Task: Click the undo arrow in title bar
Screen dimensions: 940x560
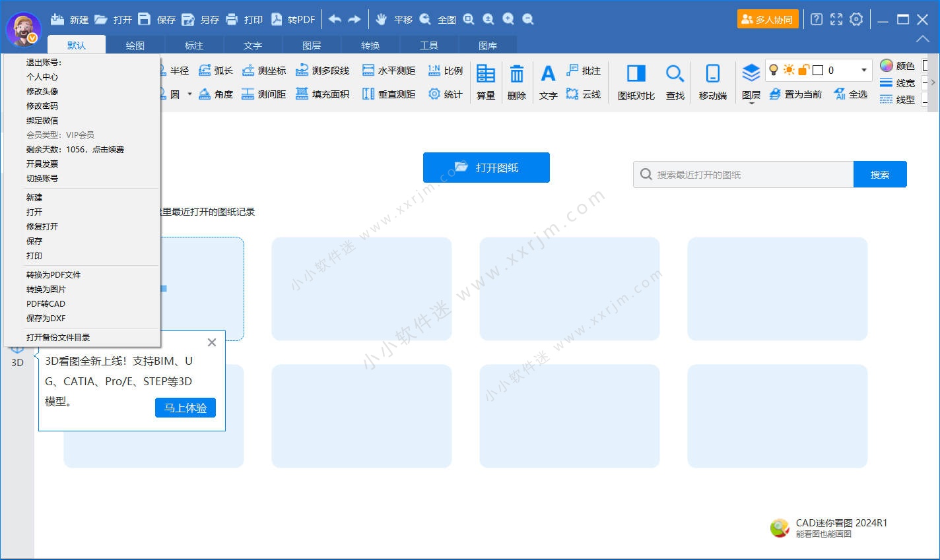Action: coord(335,19)
